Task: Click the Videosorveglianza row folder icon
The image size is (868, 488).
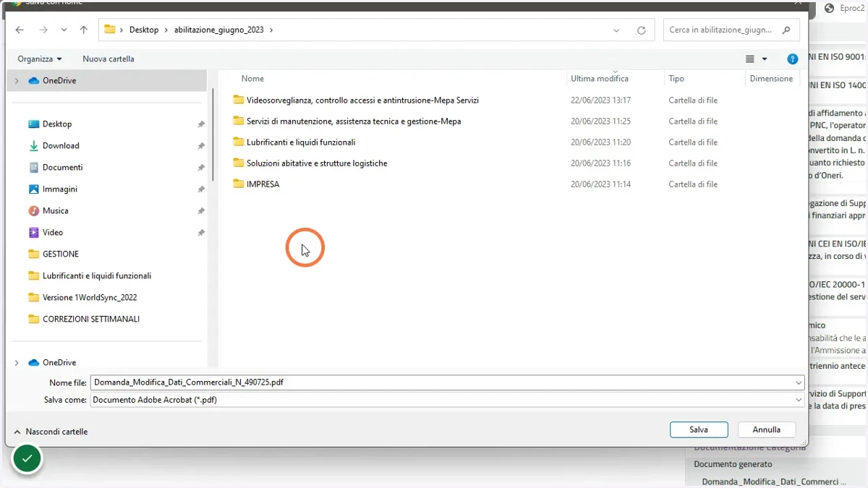Action: (x=239, y=100)
